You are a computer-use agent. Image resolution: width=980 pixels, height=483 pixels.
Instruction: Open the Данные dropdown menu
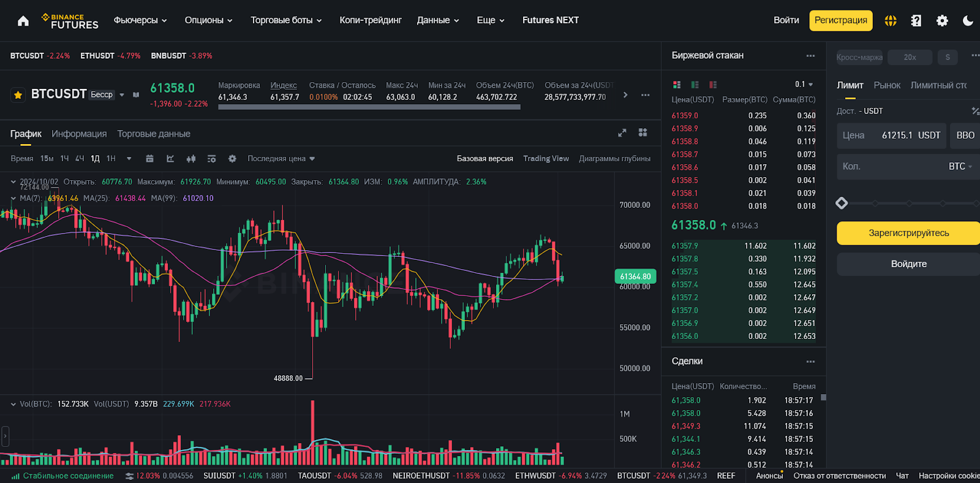(438, 20)
